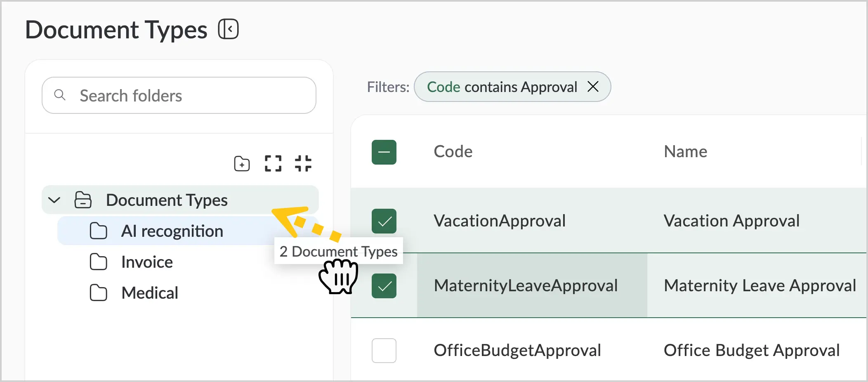Sort by the Name column header

(x=685, y=151)
